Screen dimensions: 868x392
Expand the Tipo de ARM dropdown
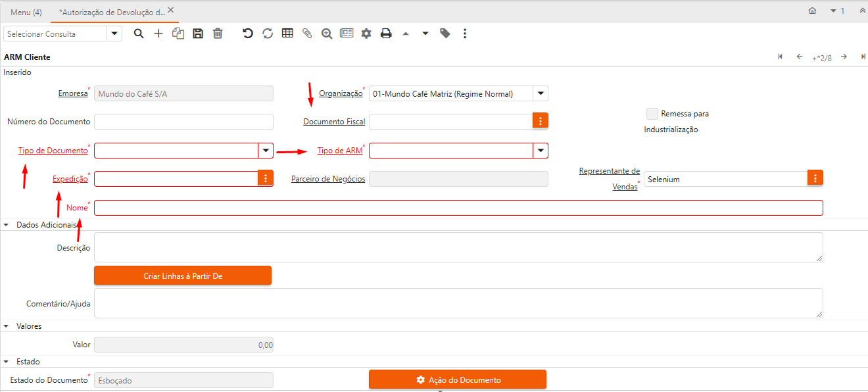541,151
